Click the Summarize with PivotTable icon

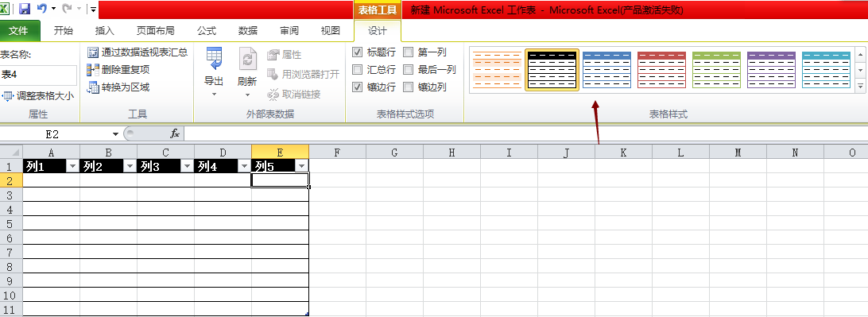(x=92, y=52)
